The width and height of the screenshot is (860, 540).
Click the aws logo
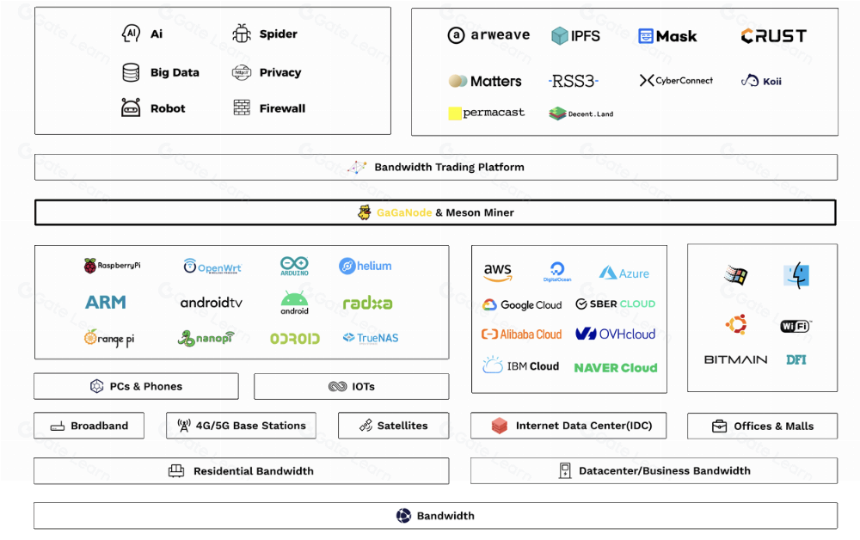click(498, 271)
